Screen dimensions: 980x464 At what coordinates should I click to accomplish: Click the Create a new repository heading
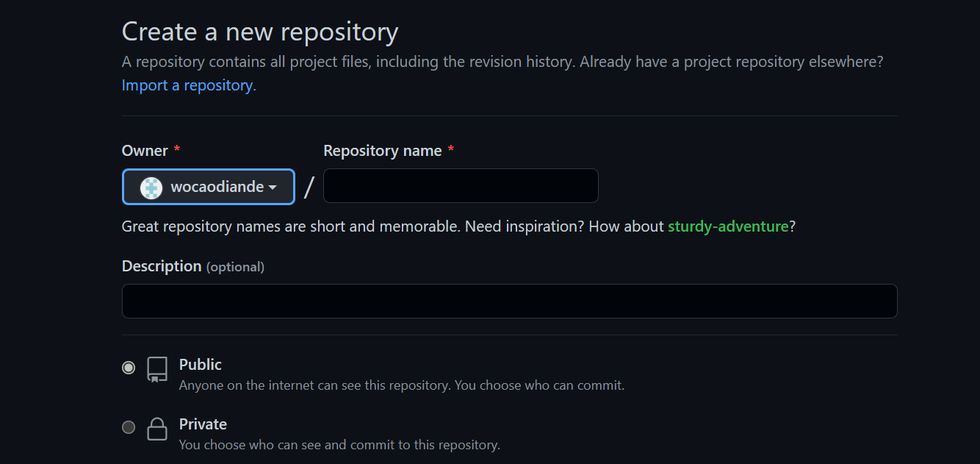click(x=260, y=32)
